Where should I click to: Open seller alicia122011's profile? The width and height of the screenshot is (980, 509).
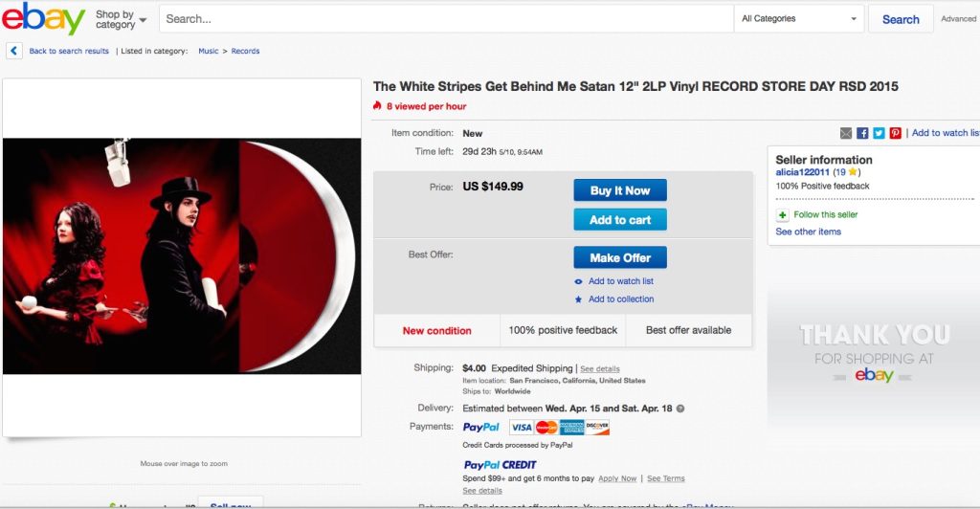click(802, 172)
